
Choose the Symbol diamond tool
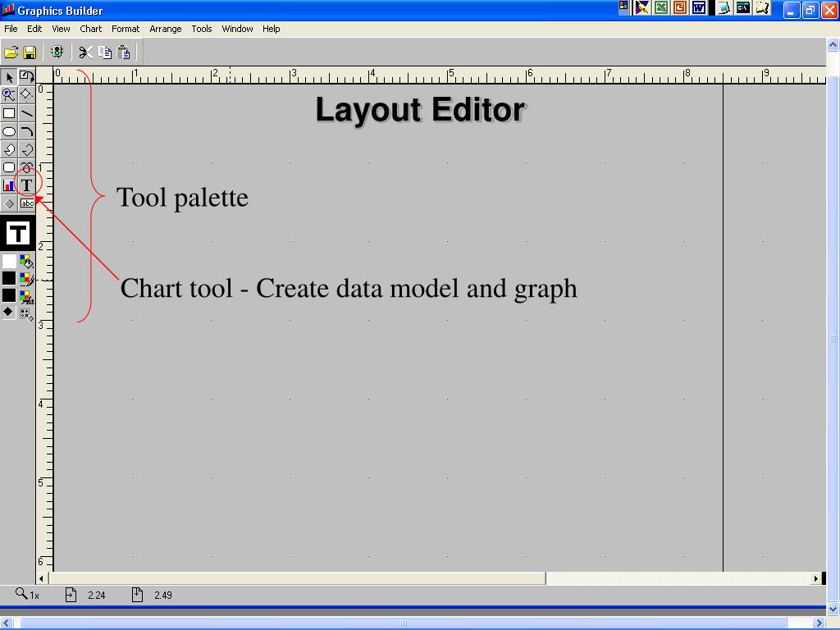[x=8, y=203]
